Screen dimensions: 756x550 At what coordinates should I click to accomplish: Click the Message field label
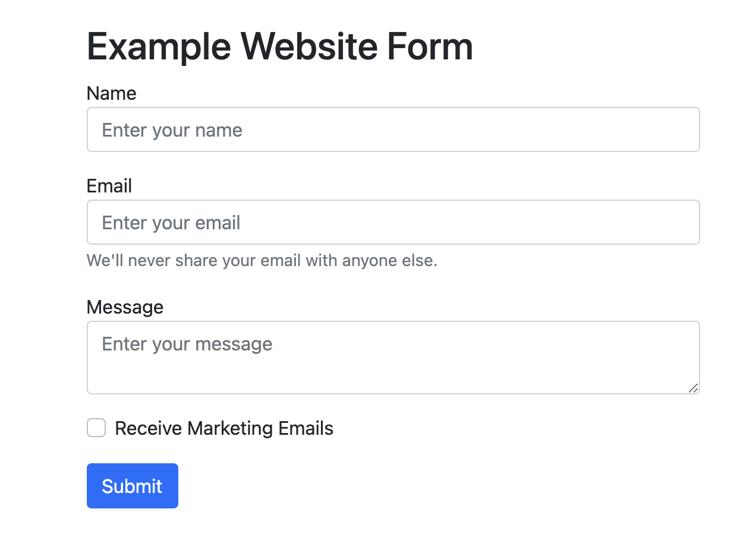[x=125, y=307]
